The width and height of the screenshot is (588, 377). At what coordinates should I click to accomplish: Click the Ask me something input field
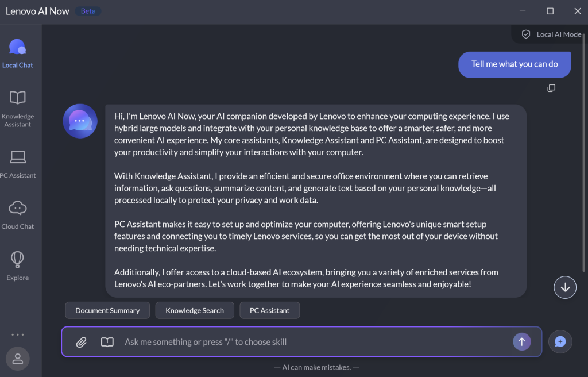(x=310, y=342)
